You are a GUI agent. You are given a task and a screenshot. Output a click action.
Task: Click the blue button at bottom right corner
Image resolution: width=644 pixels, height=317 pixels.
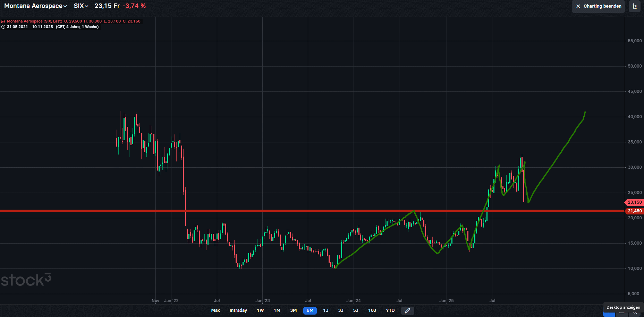[609, 314]
